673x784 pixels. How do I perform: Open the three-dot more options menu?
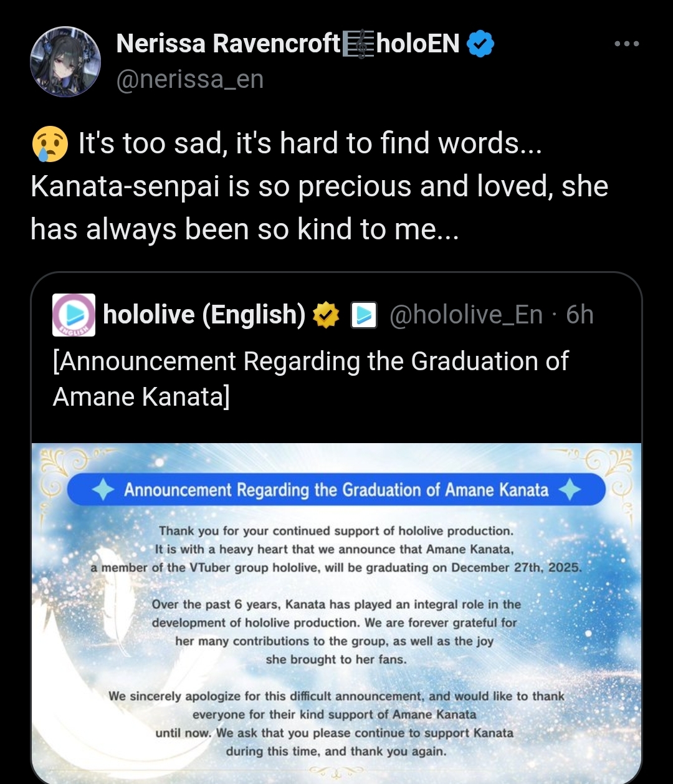(x=626, y=44)
